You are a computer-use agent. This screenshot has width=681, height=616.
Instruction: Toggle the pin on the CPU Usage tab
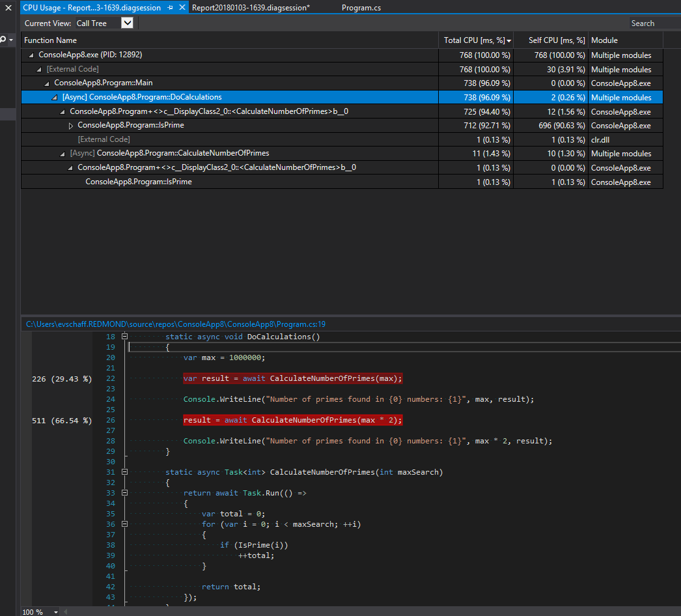(169, 7)
